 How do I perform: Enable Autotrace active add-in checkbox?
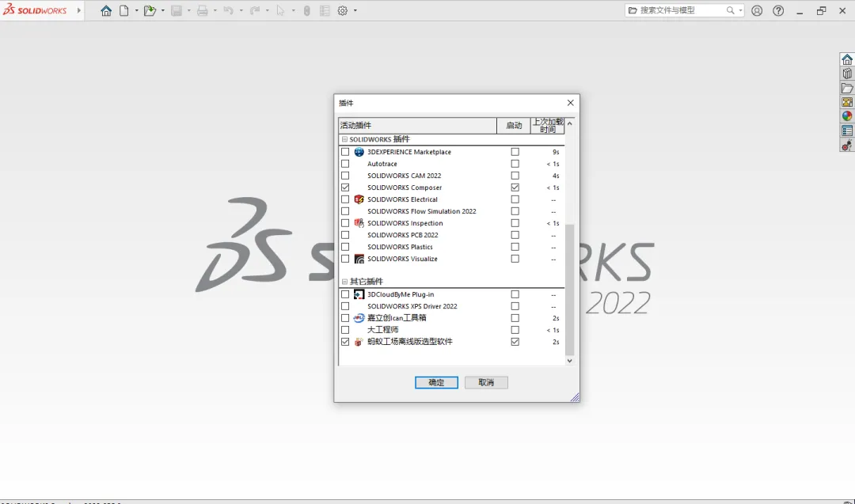coord(345,164)
